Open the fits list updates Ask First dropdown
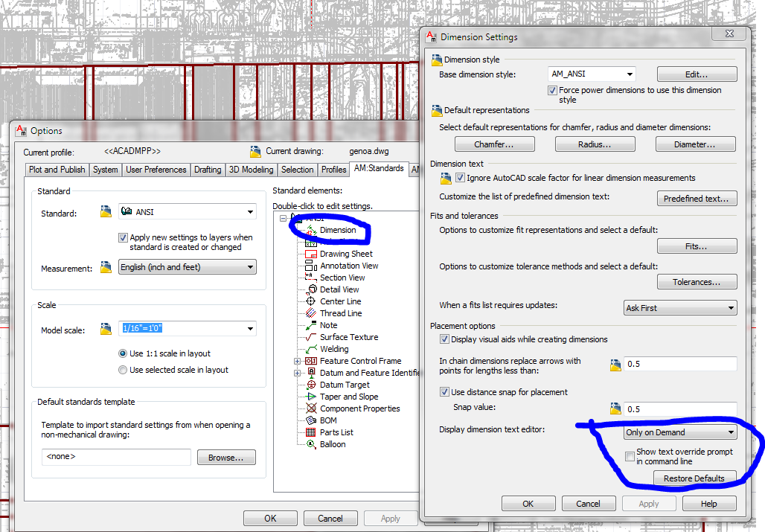Screen dimensions: 765x532 click(680, 308)
